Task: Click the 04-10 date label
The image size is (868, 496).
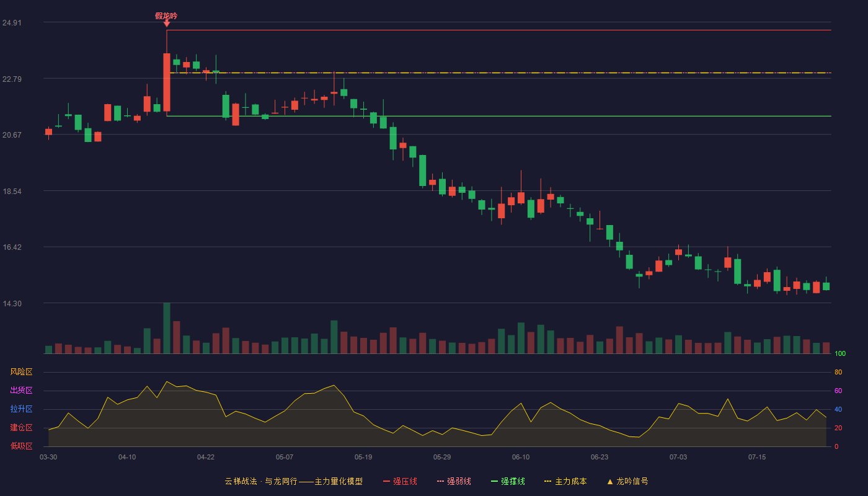Action: [127, 457]
